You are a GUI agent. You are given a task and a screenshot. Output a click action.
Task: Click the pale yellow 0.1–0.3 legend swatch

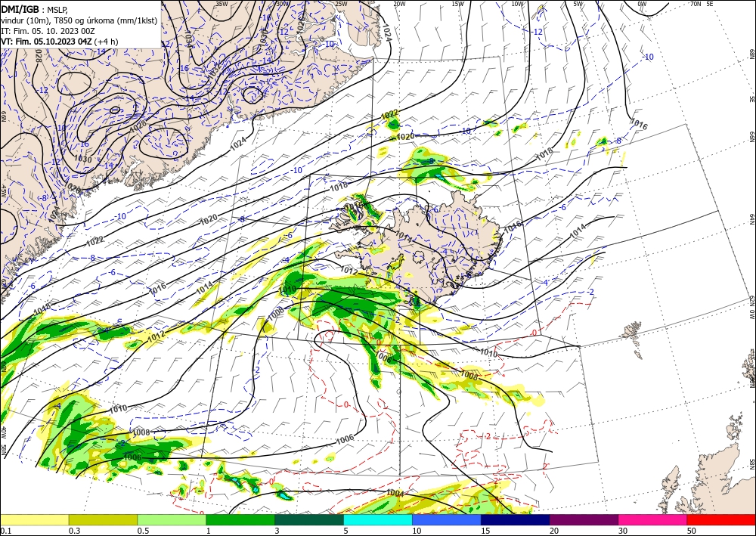click(34, 519)
